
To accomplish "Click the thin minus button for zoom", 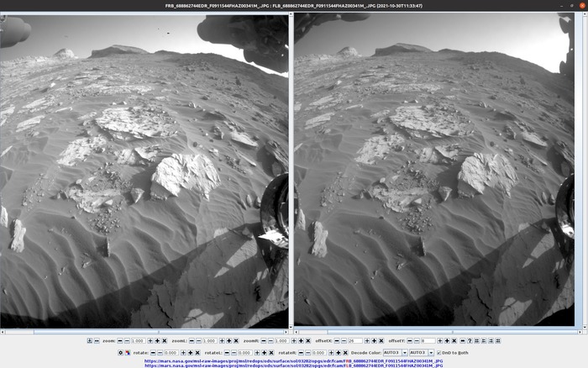I will coord(127,340).
